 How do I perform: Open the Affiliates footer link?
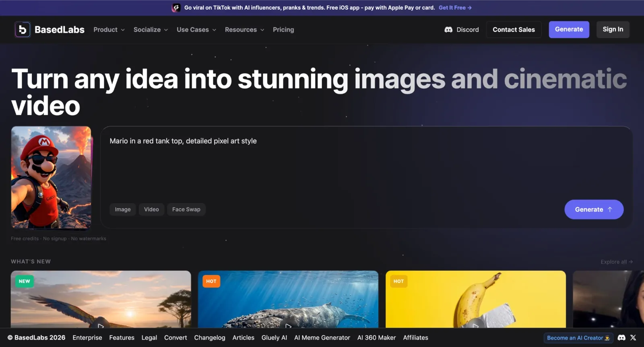[x=415, y=338]
